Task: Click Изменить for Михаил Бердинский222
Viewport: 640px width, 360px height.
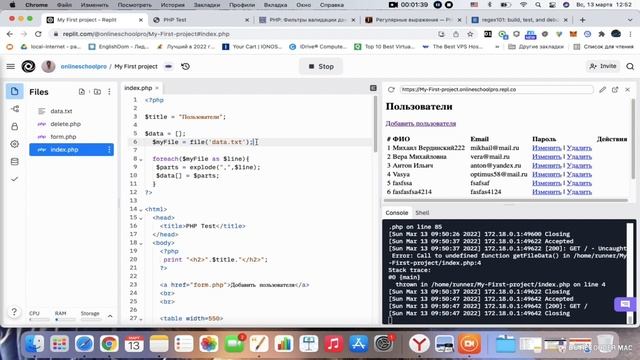Action: 547,148
